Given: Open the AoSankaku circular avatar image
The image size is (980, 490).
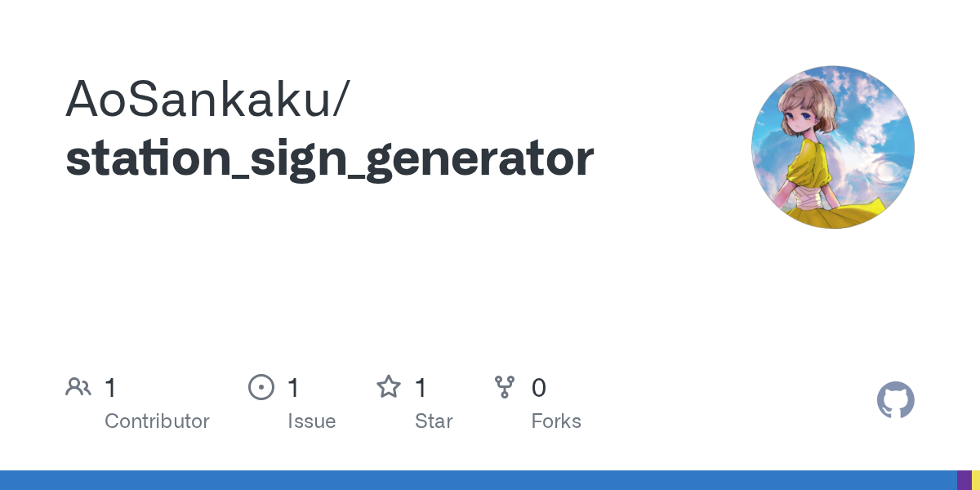Looking at the screenshot, I should (832, 147).
